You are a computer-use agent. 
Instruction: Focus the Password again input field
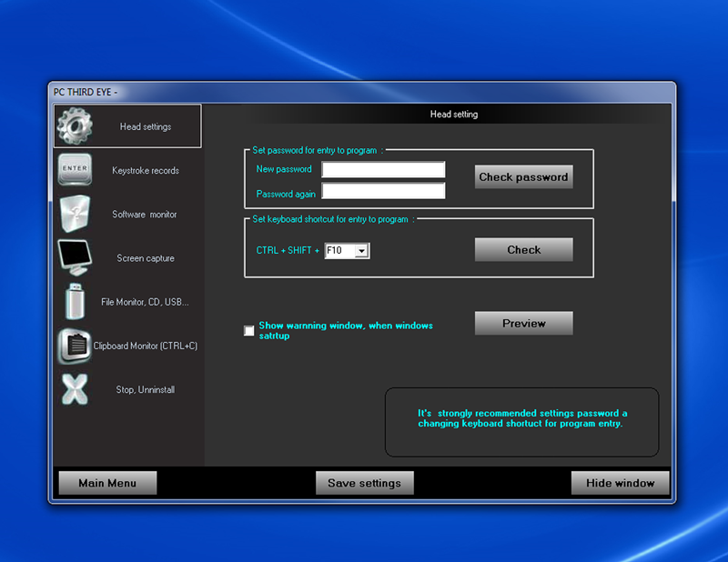pyautogui.click(x=383, y=191)
